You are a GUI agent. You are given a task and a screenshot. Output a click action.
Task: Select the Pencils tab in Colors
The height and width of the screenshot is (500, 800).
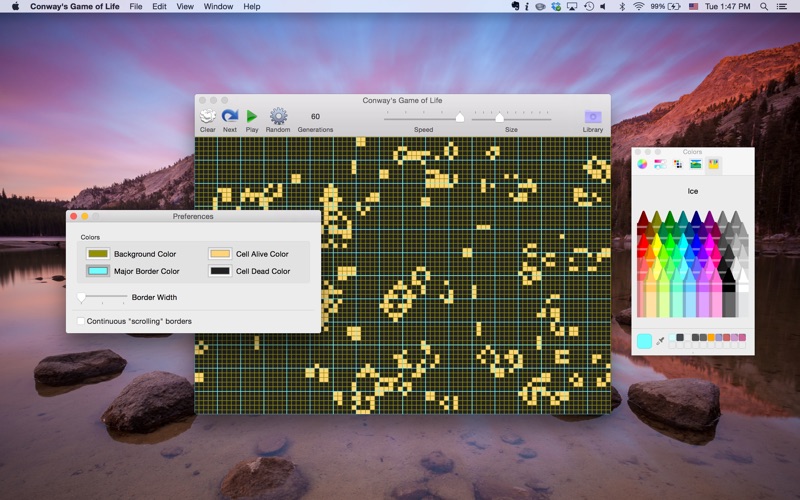click(713, 164)
